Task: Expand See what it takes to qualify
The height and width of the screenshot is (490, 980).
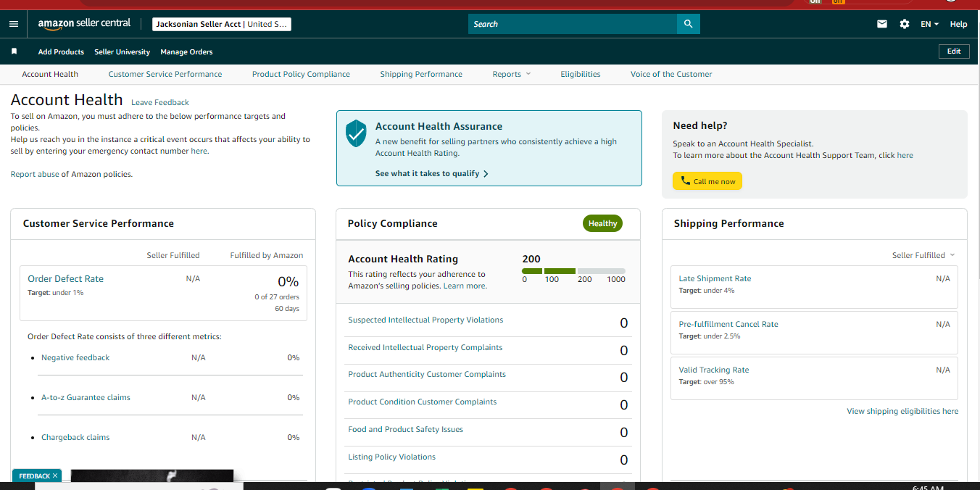Action: tap(432, 174)
